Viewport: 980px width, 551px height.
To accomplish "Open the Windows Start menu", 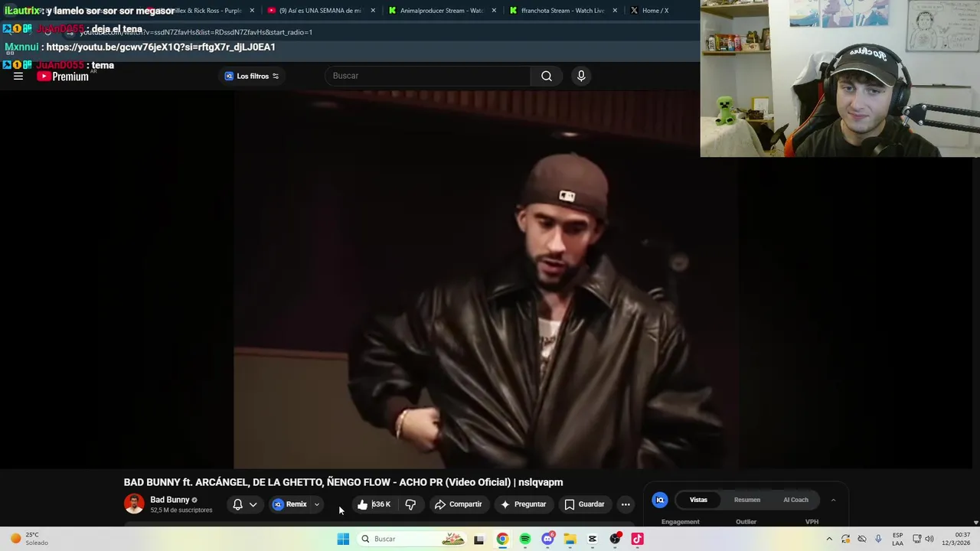I will (x=343, y=539).
